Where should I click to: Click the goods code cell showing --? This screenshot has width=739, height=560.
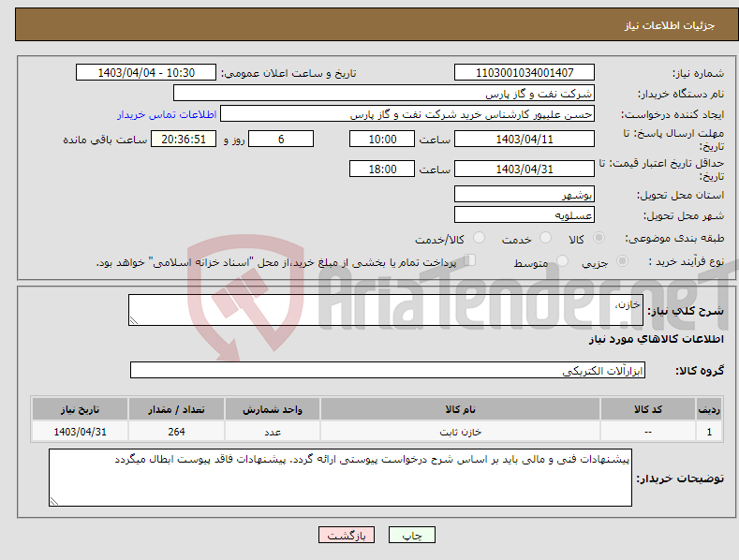(648, 432)
